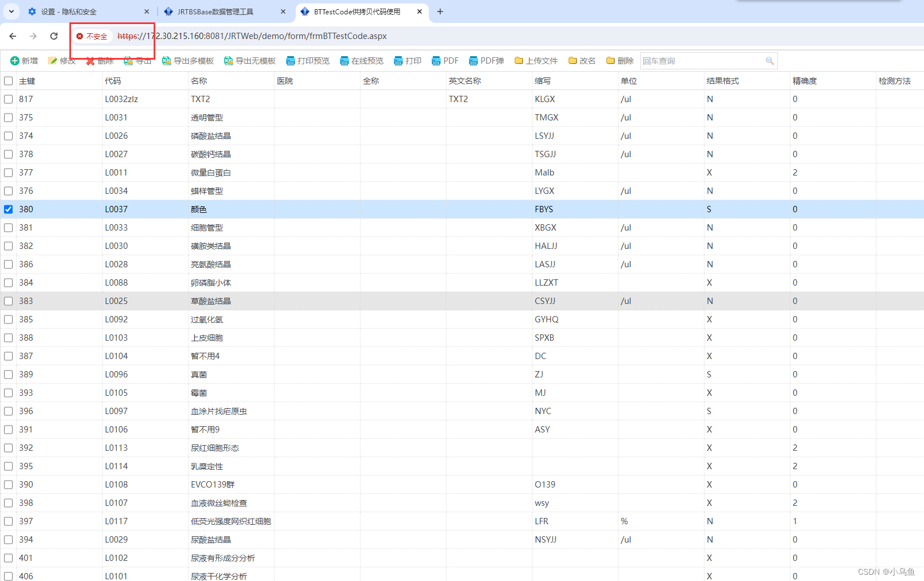Close the BTTestCode供拷贝代码使用 tab

[420, 11]
